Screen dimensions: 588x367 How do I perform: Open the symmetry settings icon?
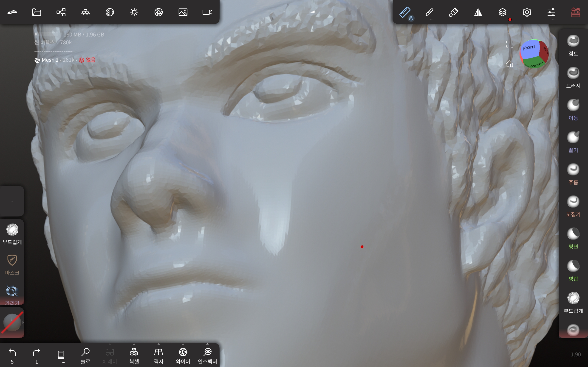478,12
